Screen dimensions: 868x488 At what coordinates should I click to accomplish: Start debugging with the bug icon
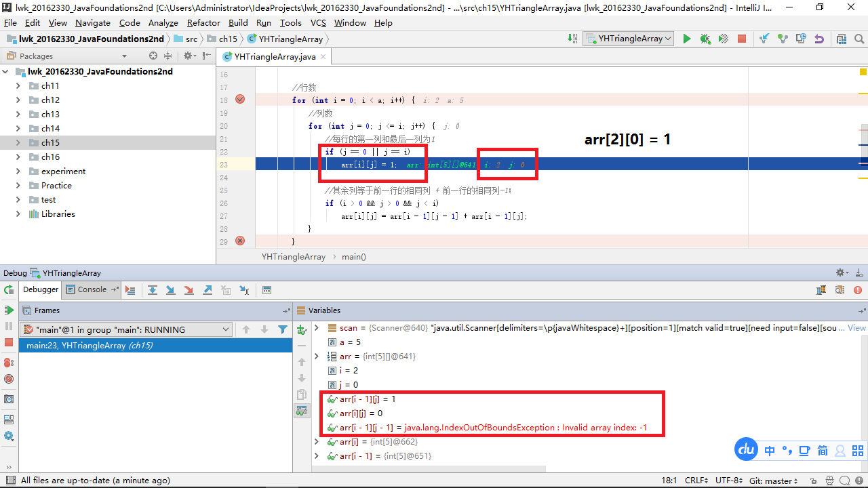[x=705, y=39]
